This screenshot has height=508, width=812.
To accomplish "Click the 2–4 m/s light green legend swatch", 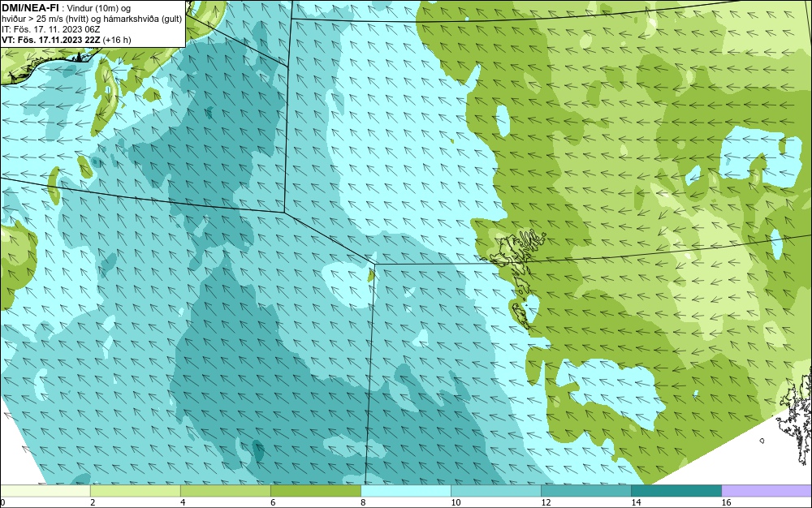I will (x=135, y=490).
